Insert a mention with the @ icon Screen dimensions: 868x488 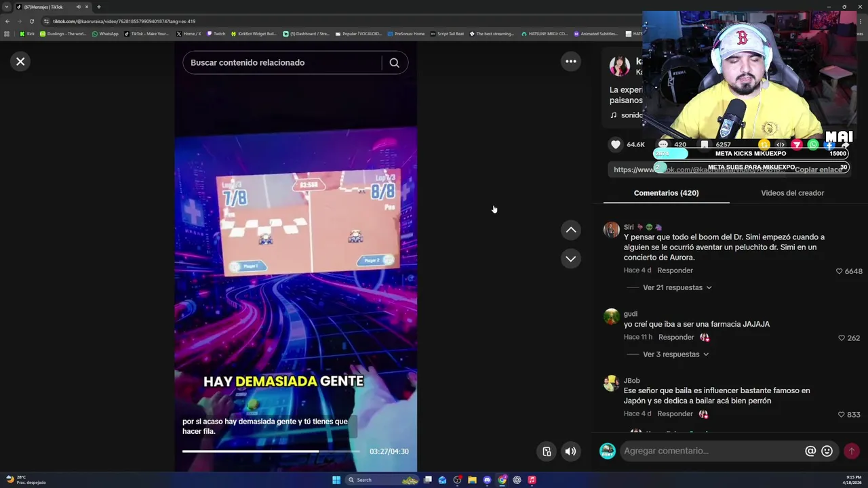pyautogui.click(x=810, y=451)
